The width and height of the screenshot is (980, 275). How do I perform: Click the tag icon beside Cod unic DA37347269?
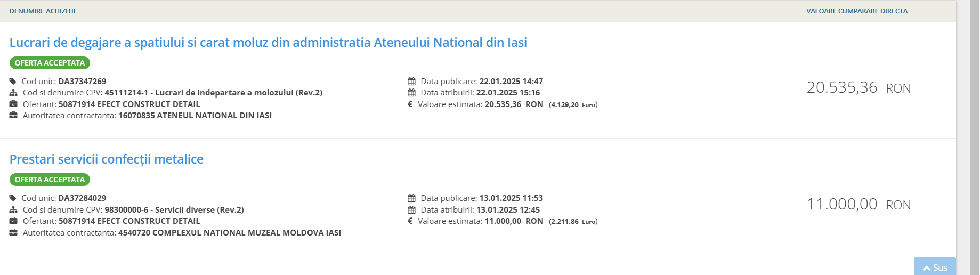(13, 82)
